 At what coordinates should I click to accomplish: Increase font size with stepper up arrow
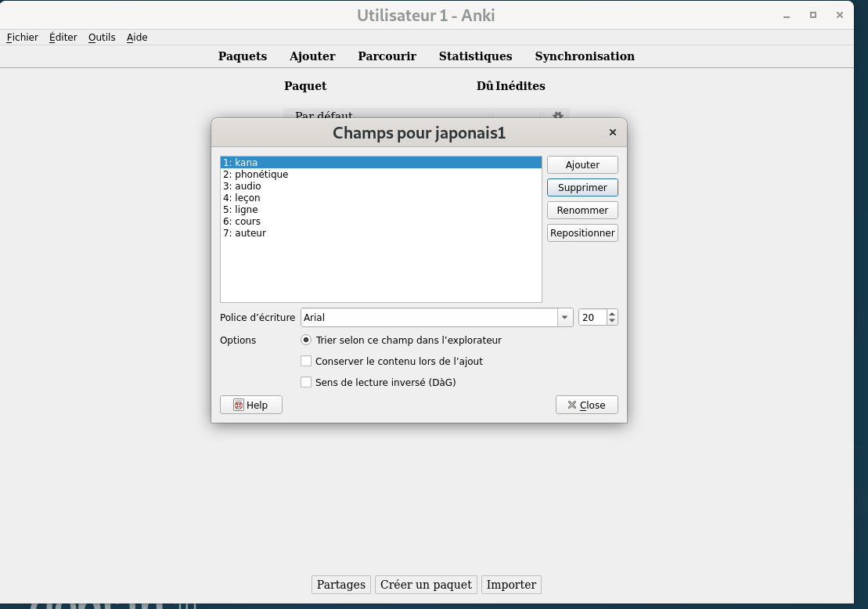(612, 314)
